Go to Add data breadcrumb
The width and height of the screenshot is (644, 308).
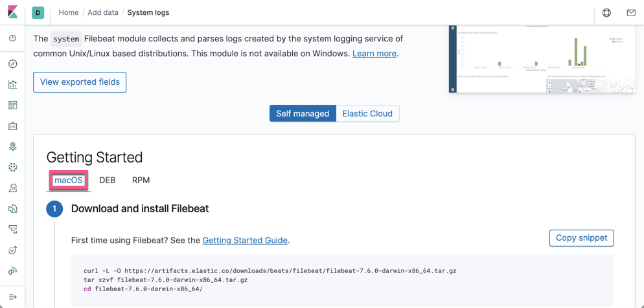102,13
